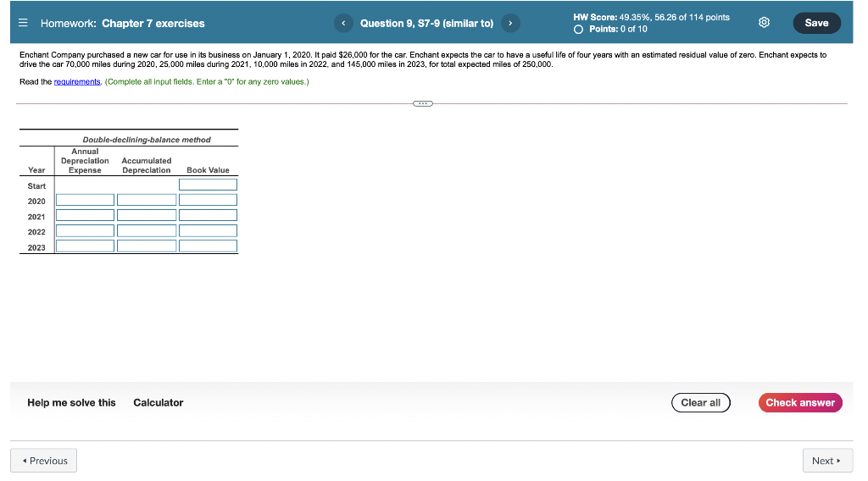Click the '2022' row label

pos(36,232)
